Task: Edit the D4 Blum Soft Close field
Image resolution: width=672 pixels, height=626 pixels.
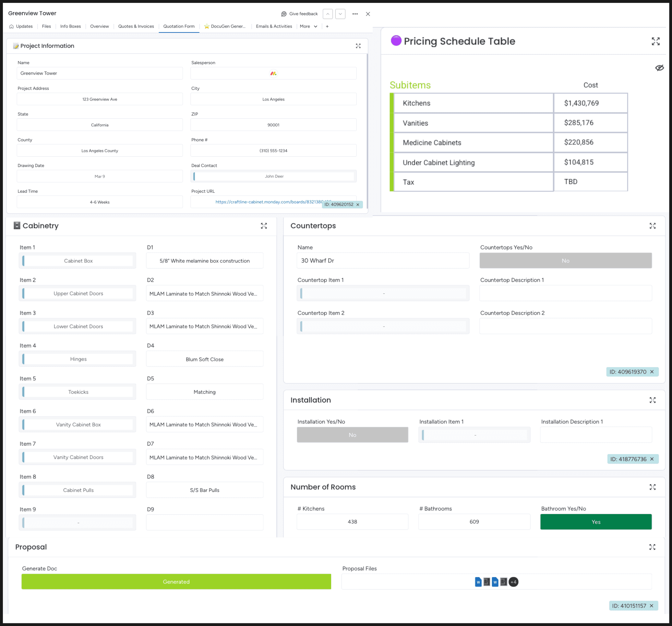Action: [x=205, y=359]
